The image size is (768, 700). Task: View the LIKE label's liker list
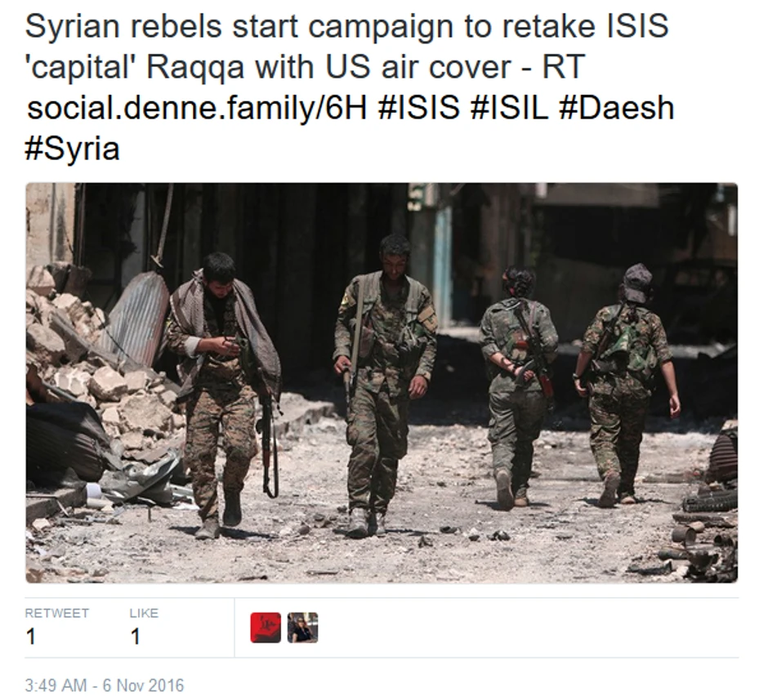pos(144,613)
